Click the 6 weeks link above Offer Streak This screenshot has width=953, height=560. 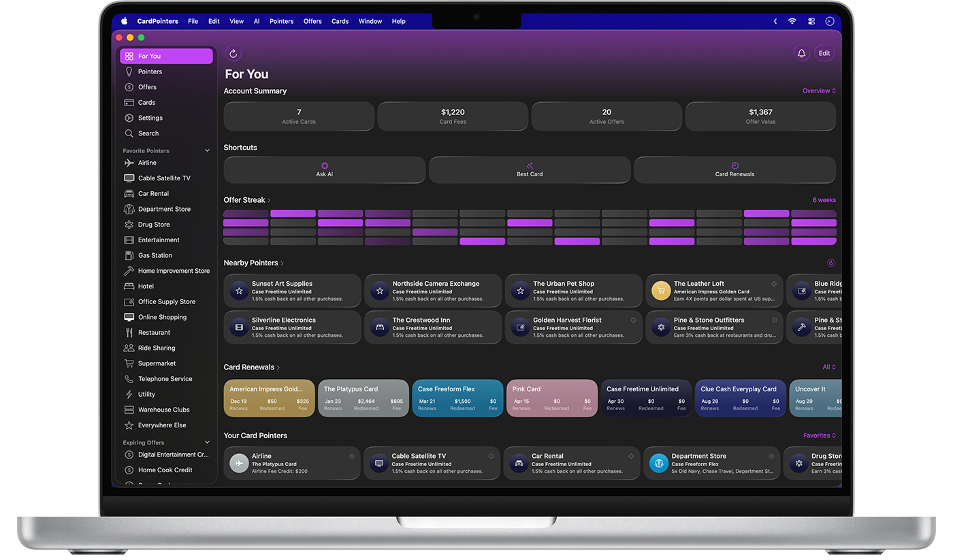pos(824,199)
